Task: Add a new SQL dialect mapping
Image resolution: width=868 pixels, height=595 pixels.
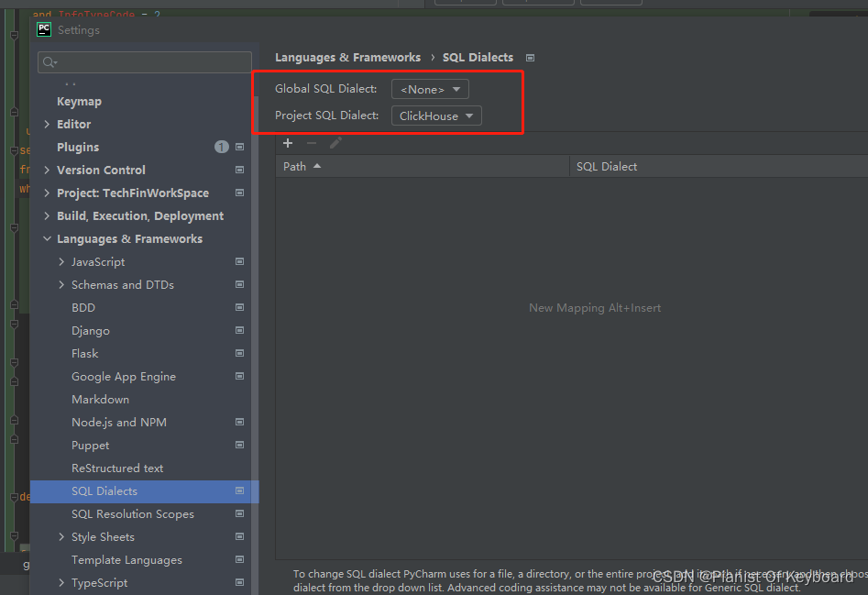Action: pyautogui.click(x=288, y=143)
